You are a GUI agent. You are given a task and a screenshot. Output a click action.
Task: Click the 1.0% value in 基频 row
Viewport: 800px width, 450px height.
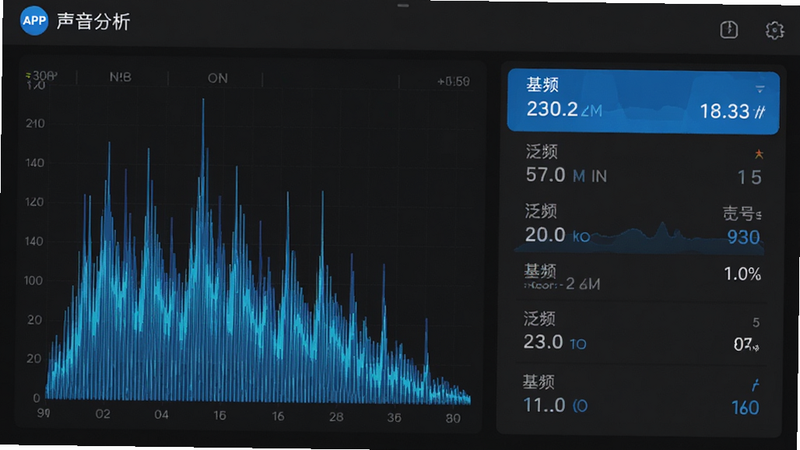pos(742,274)
